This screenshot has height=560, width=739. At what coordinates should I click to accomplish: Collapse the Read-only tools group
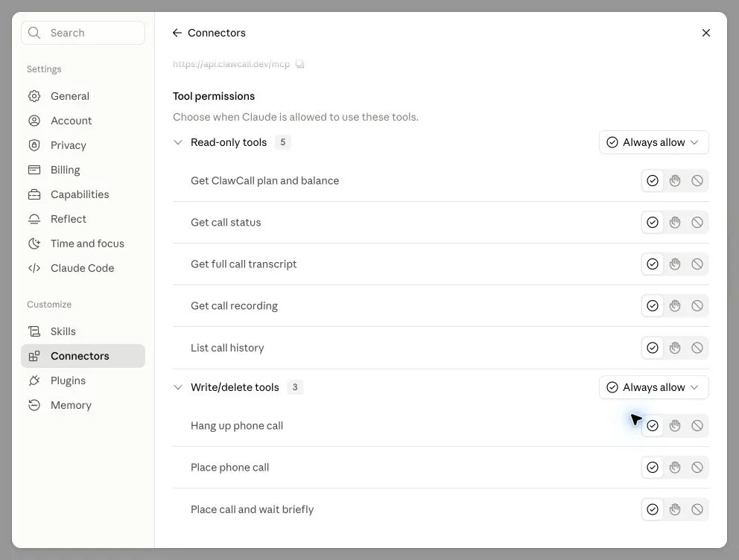[178, 142]
